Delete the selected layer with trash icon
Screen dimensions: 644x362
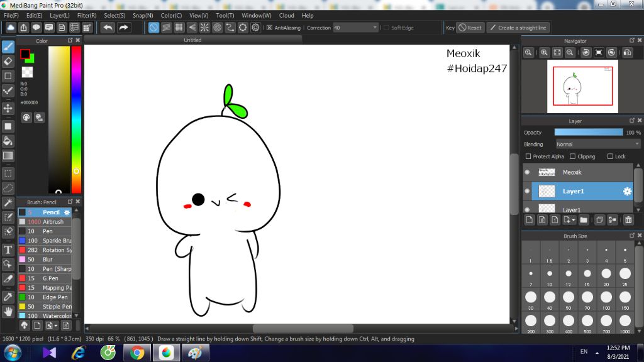point(628,220)
